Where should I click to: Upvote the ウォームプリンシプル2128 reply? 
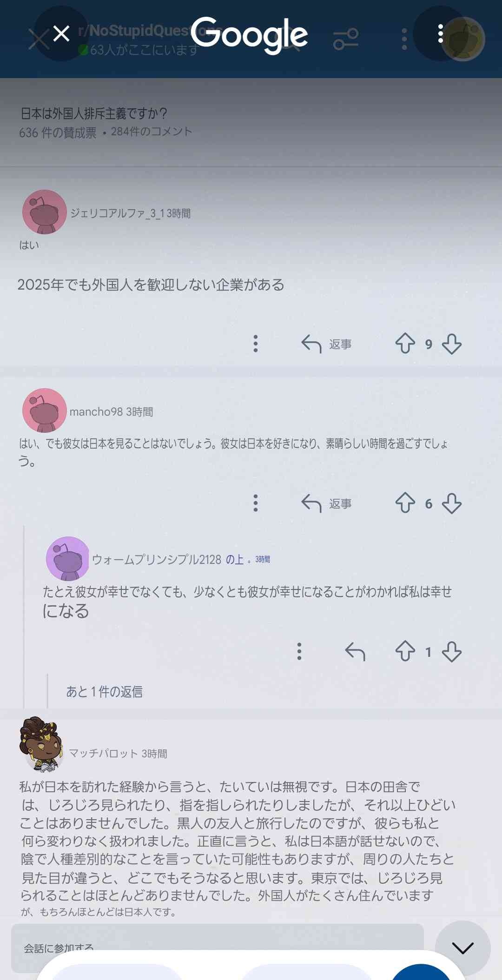pyautogui.click(x=405, y=651)
